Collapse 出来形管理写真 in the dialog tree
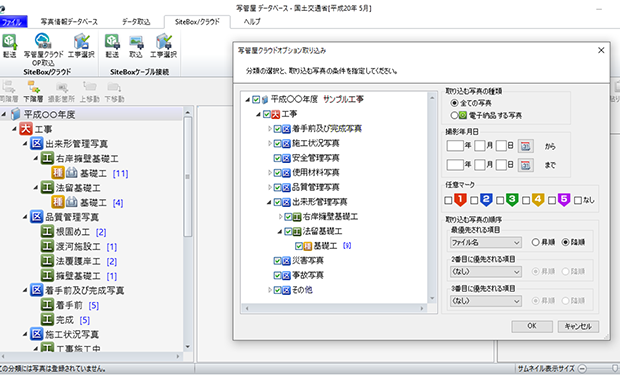The width and height of the screenshot is (620, 380). point(269,202)
